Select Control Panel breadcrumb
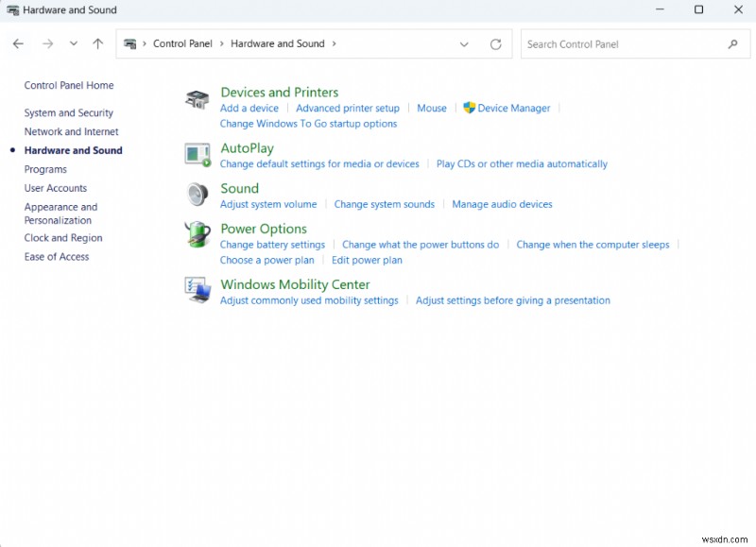 182,43
